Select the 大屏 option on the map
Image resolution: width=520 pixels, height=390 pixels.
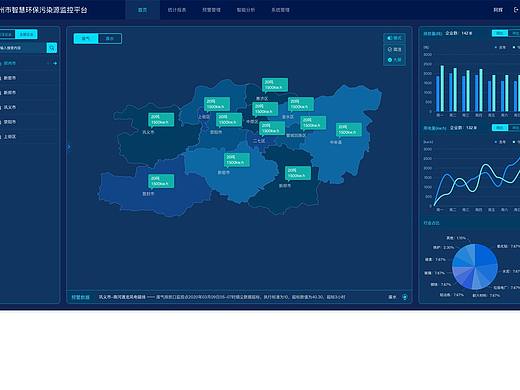point(394,60)
